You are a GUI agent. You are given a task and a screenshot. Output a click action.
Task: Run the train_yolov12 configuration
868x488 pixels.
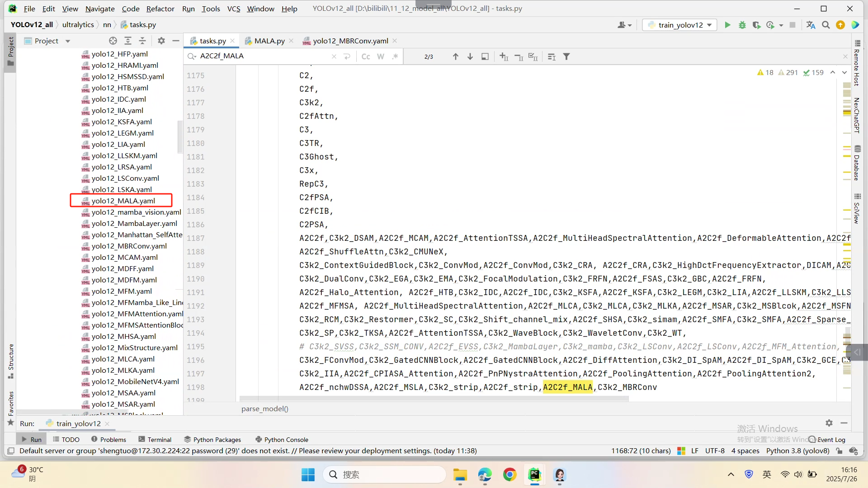point(727,25)
